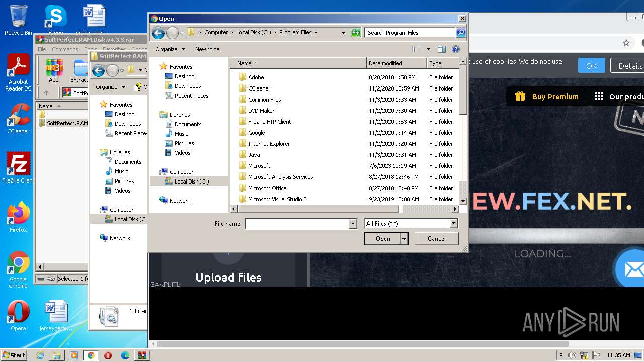Open the Adobe folder
This screenshot has width=644, height=362.
(x=256, y=77)
